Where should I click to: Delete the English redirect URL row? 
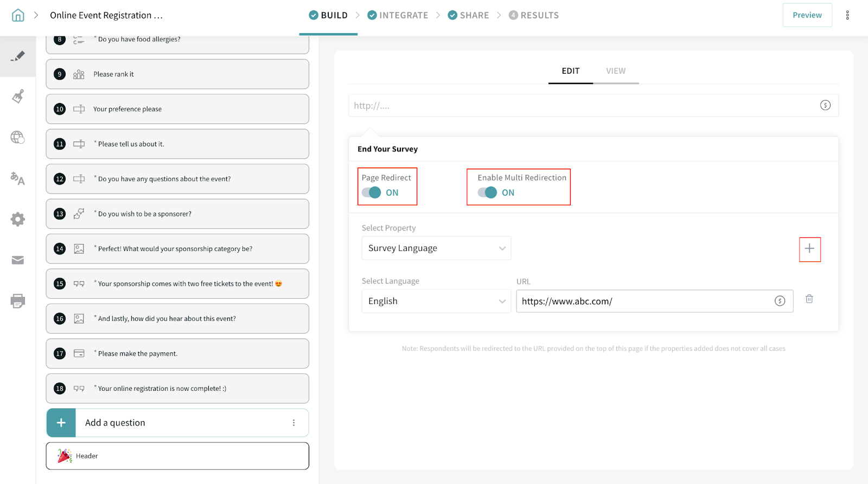[x=809, y=299]
